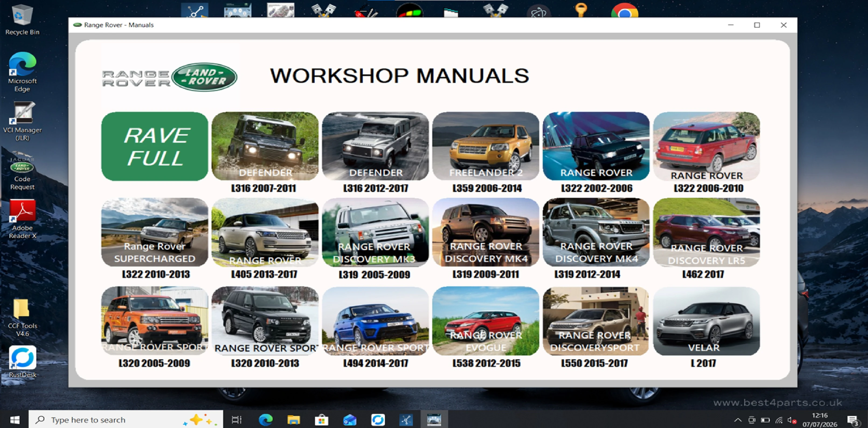Open Edge from the taskbar

click(265, 420)
